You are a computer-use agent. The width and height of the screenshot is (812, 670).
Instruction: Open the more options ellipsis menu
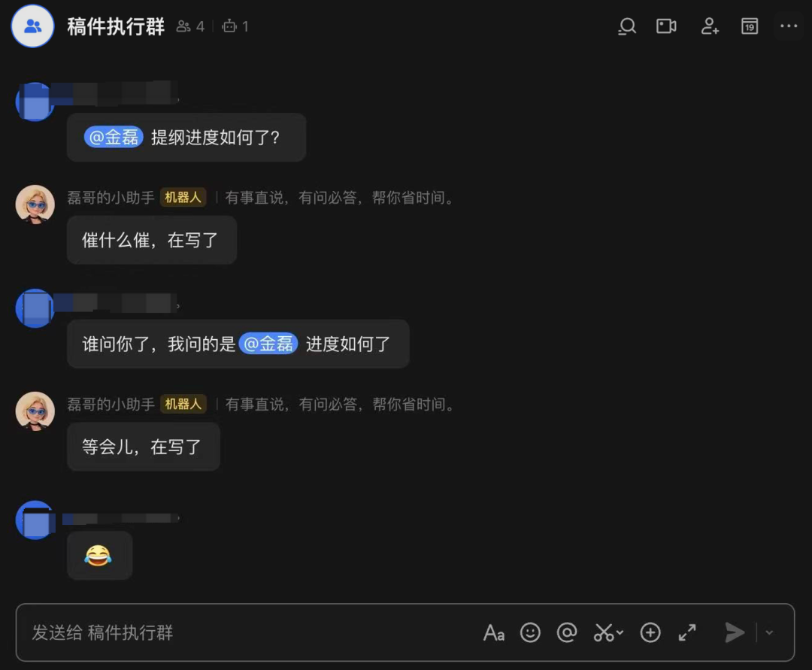(x=789, y=26)
